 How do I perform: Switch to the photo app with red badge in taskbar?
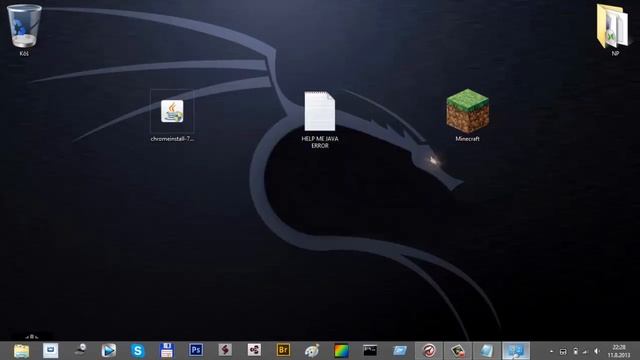click(x=458, y=351)
